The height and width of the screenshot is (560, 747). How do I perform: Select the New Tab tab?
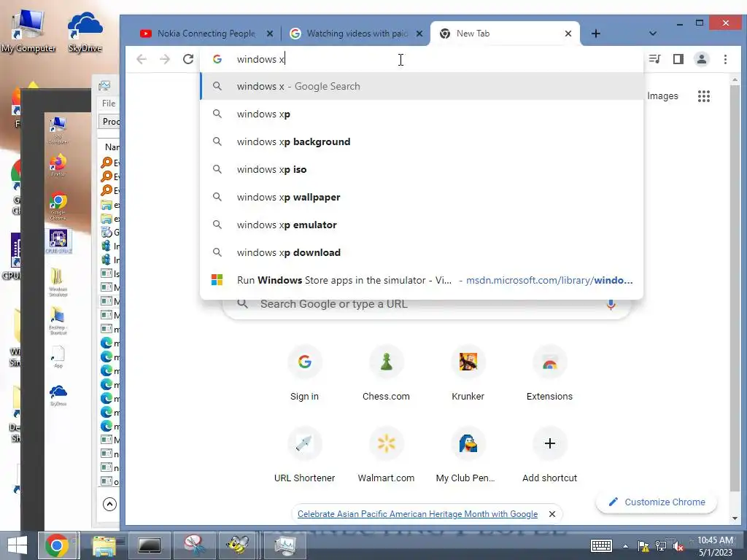coord(505,34)
